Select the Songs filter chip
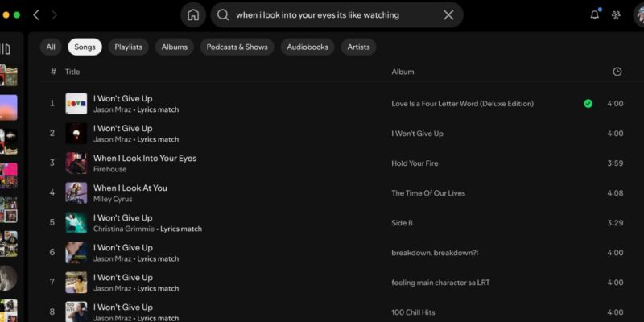Viewport: 644px width, 322px height. (x=85, y=47)
